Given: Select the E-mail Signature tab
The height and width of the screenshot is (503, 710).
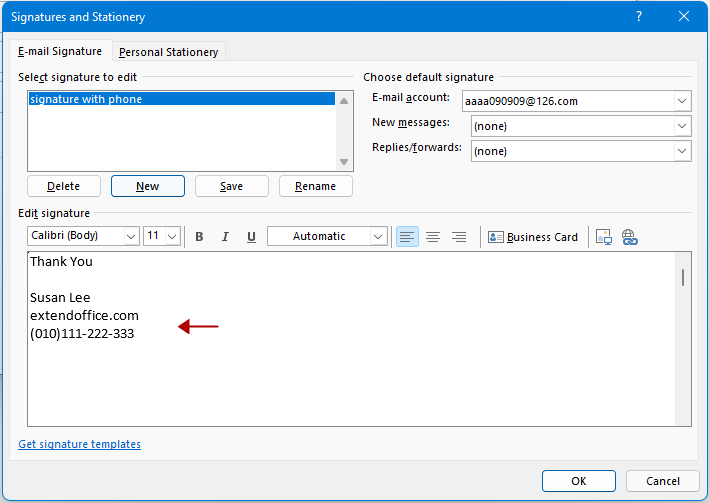Looking at the screenshot, I should (61, 51).
